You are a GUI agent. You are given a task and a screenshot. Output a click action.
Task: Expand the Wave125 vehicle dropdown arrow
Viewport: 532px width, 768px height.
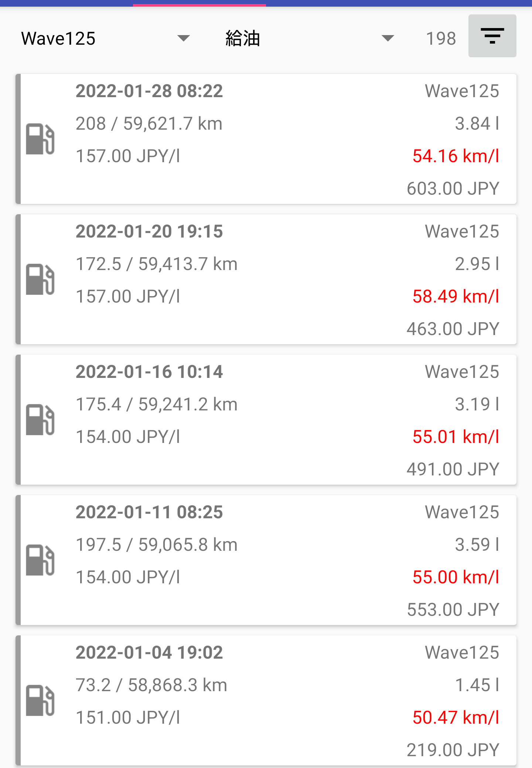183,38
